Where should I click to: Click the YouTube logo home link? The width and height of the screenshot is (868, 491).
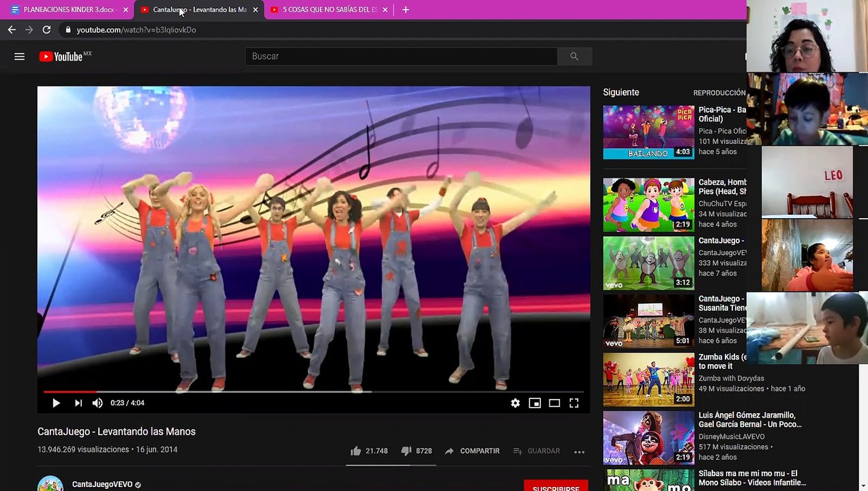click(x=65, y=57)
